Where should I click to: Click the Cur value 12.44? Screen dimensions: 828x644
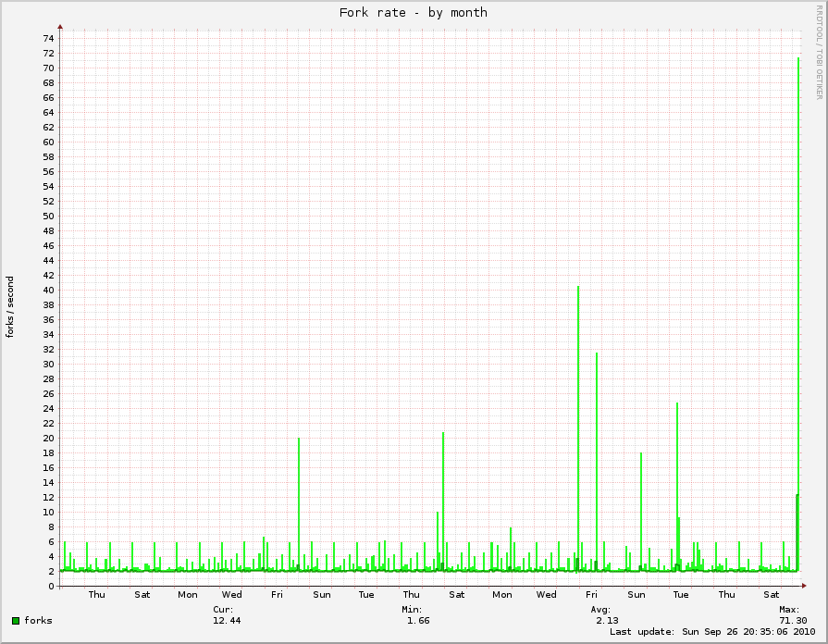[227, 620]
